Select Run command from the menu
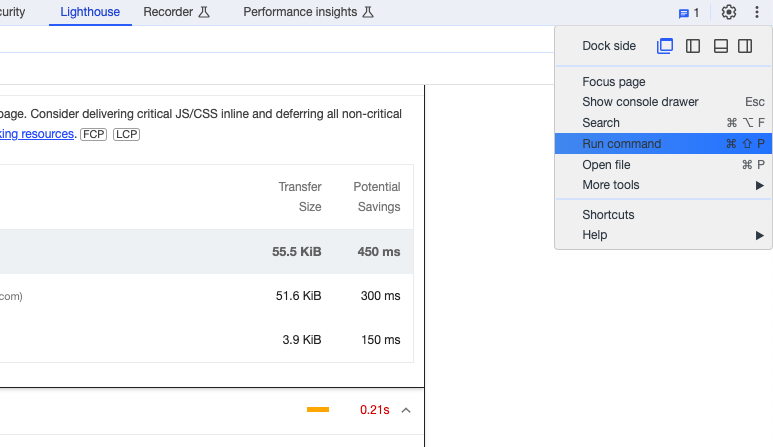 (x=621, y=144)
